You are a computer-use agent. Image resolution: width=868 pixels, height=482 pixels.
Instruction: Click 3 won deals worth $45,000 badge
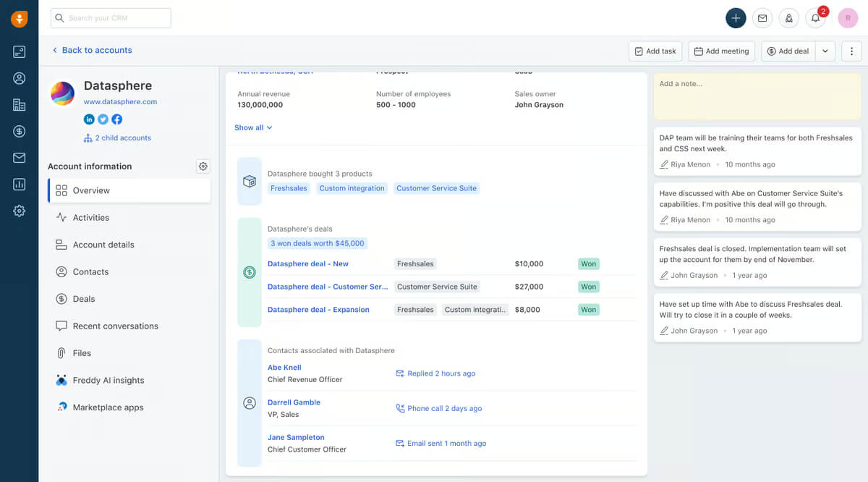[x=318, y=243]
